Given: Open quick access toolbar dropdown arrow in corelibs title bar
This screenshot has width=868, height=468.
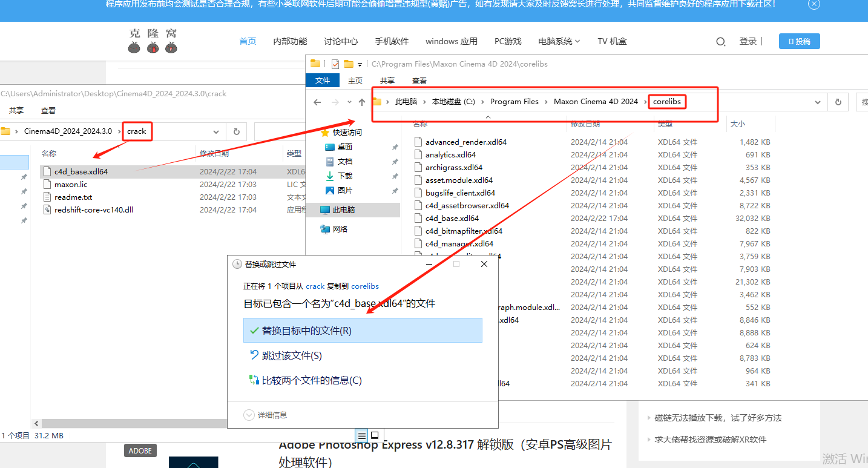Looking at the screenshot, I should (360, 64).
